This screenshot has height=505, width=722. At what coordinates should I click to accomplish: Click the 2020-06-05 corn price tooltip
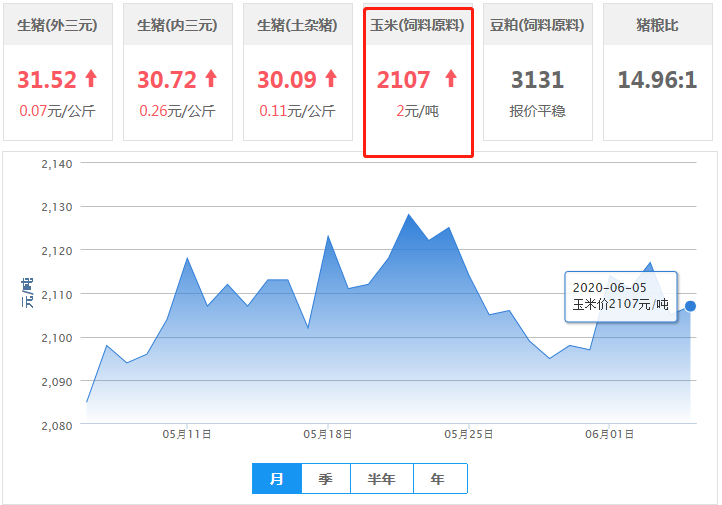point(620,296)
